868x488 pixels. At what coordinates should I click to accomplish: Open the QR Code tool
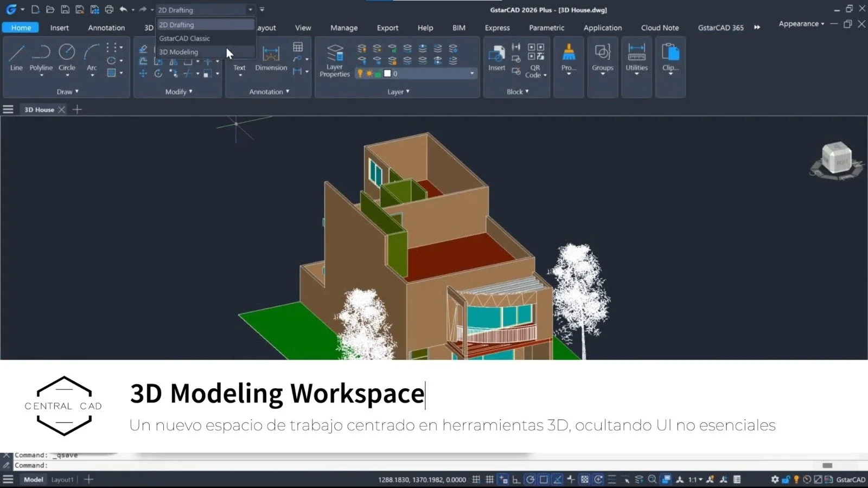click(535, 61)
